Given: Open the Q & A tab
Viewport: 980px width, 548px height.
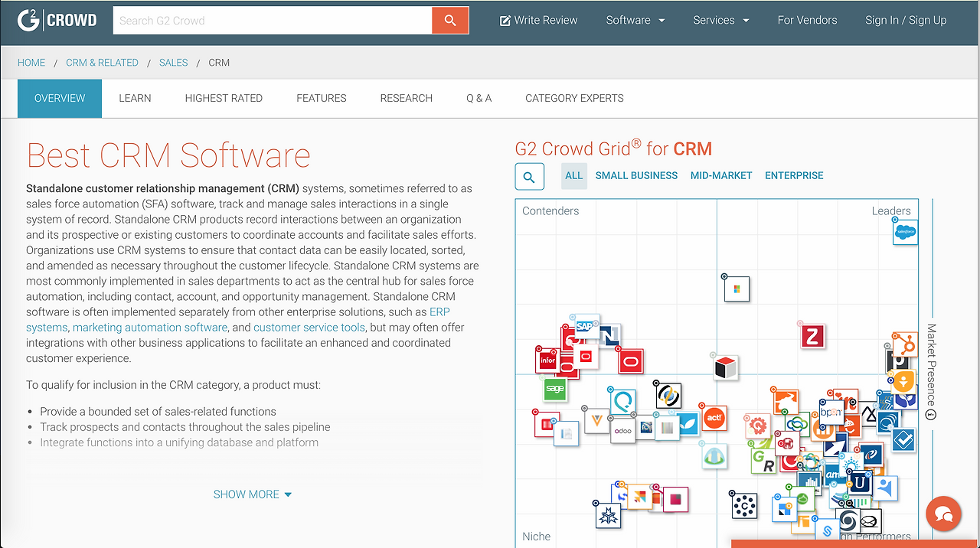Looking at the screenshot, I should [x=479, y=98].
